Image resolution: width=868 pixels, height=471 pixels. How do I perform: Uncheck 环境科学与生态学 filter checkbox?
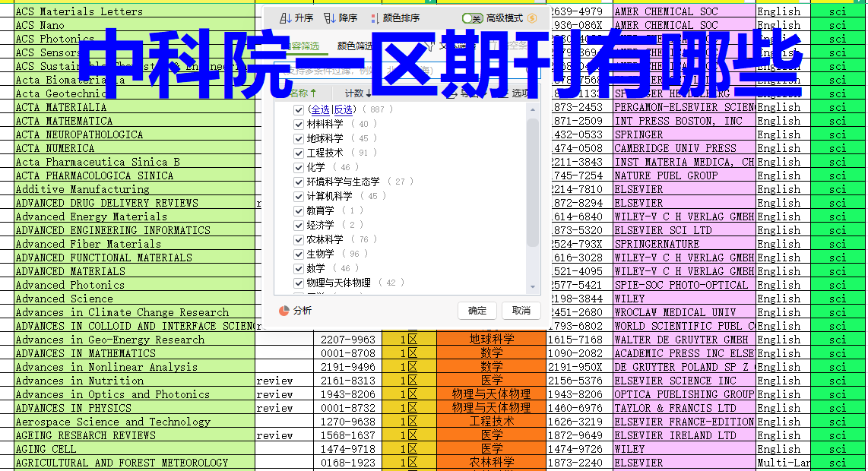tap(299, 182)
